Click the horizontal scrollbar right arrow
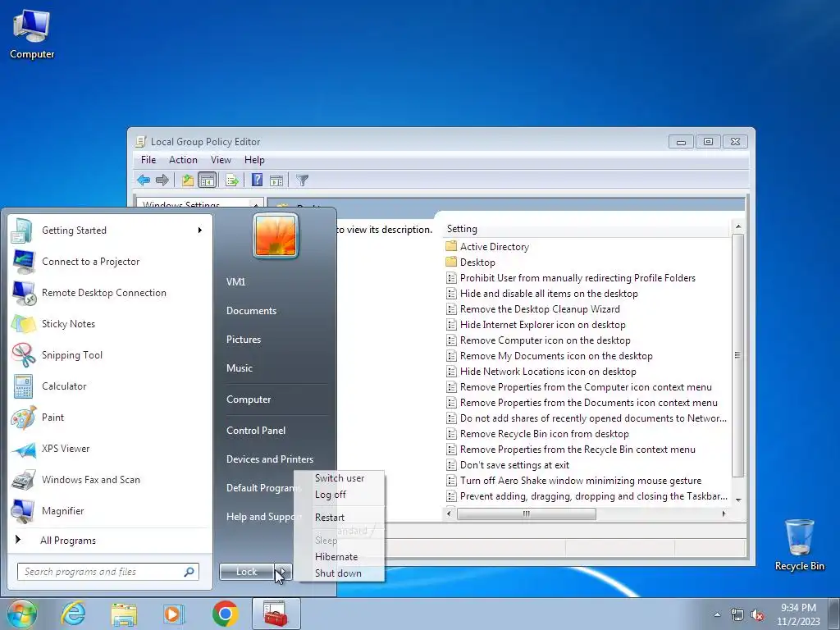Viewport: 840px width, 630px height. 724,514
